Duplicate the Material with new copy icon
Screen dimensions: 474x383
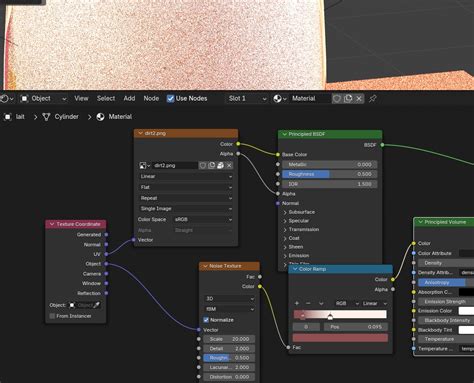tap(348, 99)
